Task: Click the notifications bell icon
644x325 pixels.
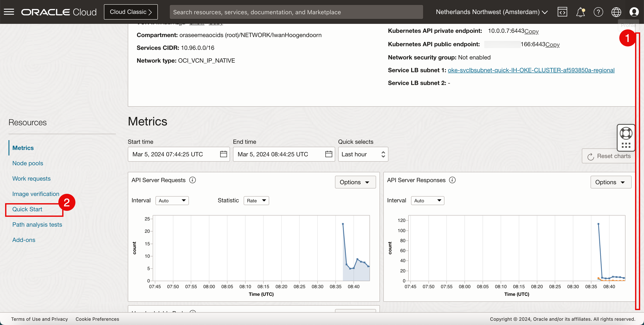Action: (580, 12)
